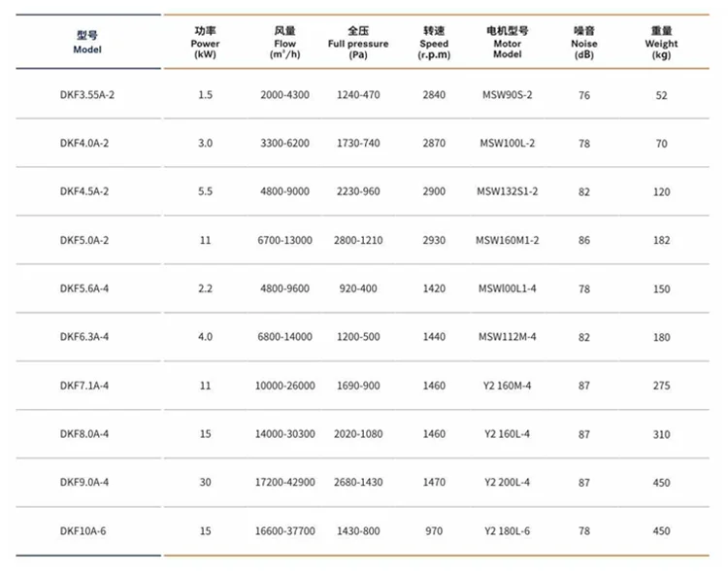Click the Y2 160M-4 motor cell
The image size is (728, 575).
[x=507, y=386]
